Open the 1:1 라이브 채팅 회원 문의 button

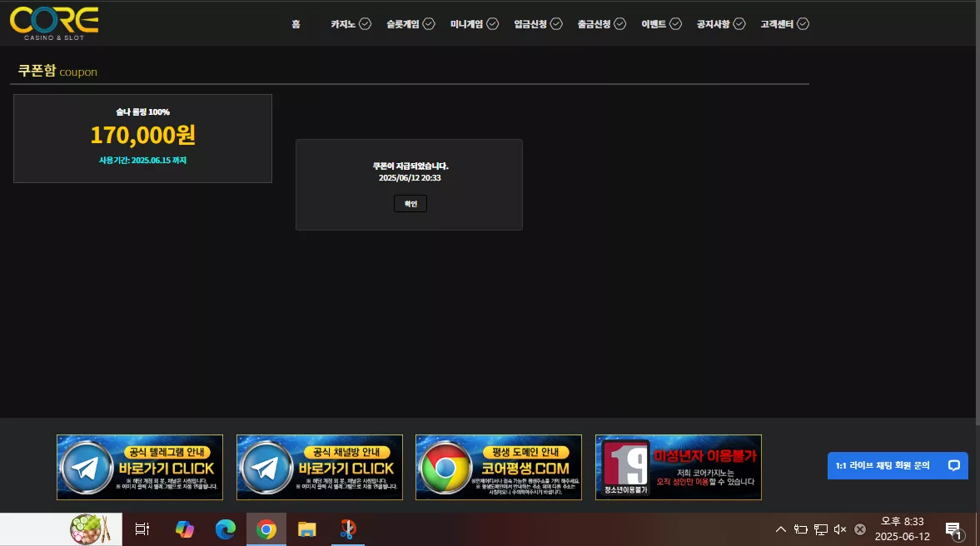[x=898, y=465]
